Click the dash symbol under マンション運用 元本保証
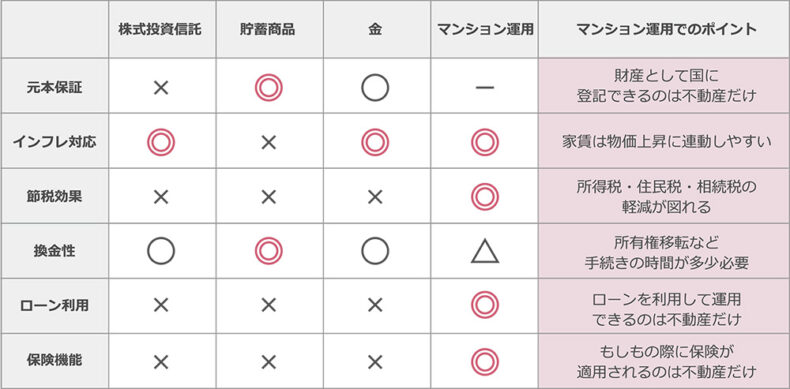The width and height of the screenshot is (790, 389). 485,88
